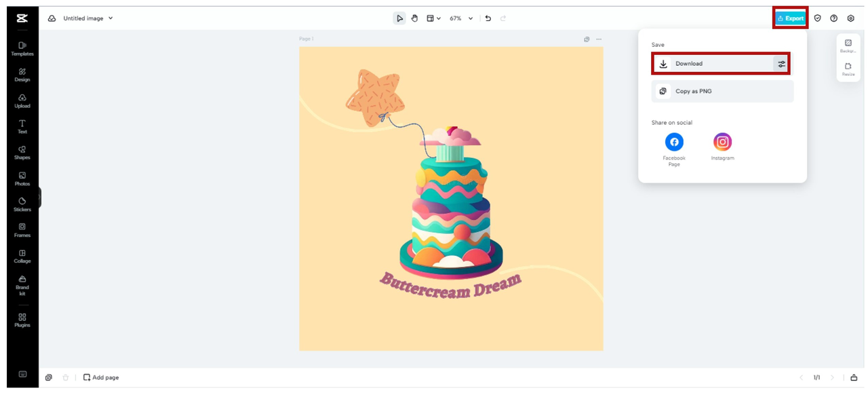
Task: Open the Plugins panel
Action: 22,320
